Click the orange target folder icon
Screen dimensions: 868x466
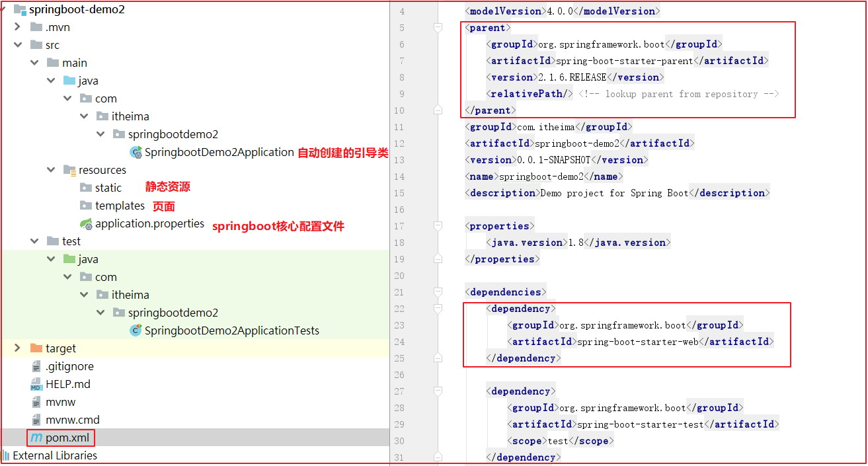pyautogui.click(x=36, y=348)
